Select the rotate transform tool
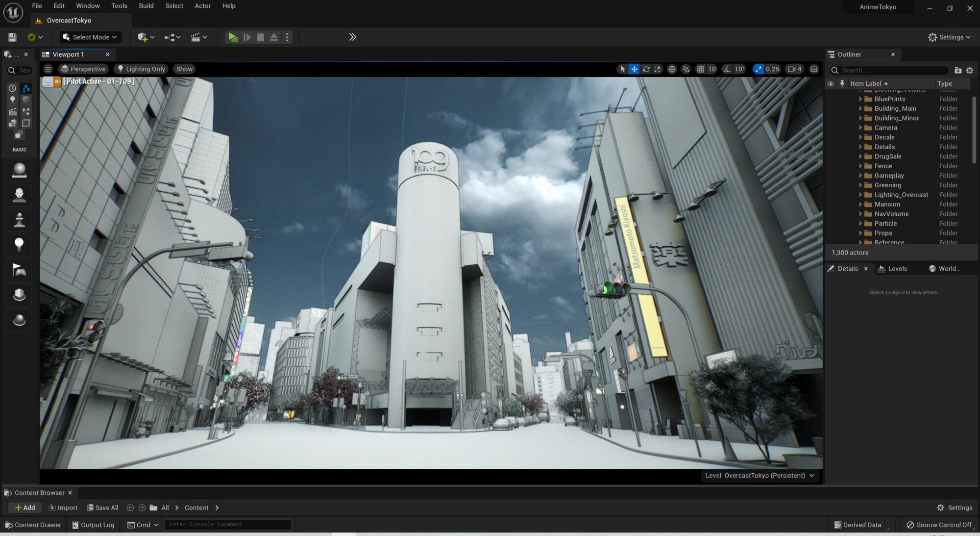 646,69
